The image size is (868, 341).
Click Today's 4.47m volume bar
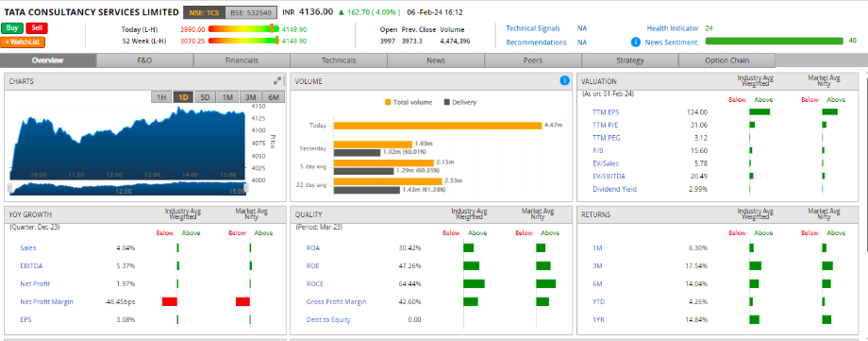[x=438, y=126]
